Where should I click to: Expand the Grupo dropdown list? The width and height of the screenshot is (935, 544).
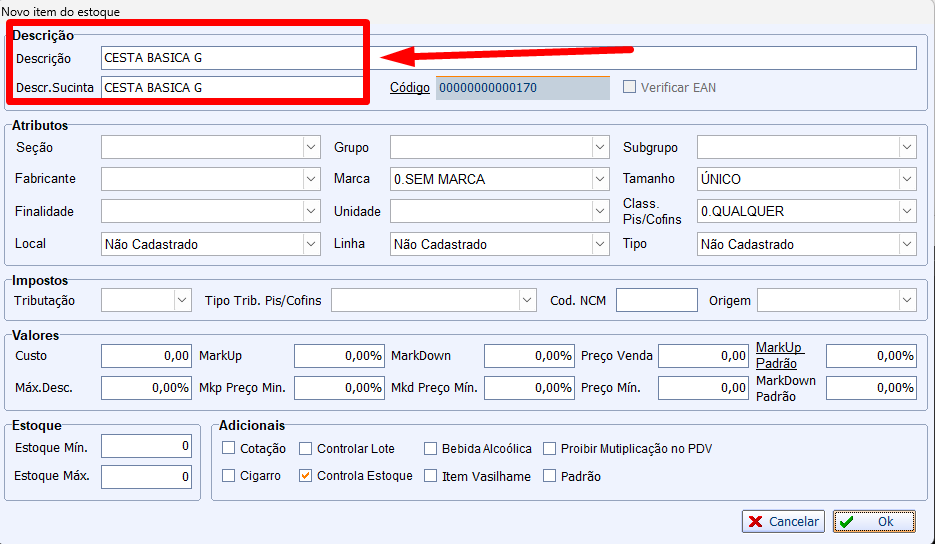(600, 148)
